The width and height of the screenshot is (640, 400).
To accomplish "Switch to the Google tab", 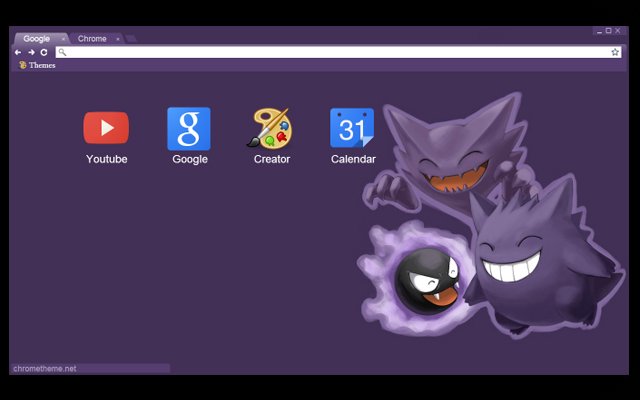I will (x=41, y=38).
